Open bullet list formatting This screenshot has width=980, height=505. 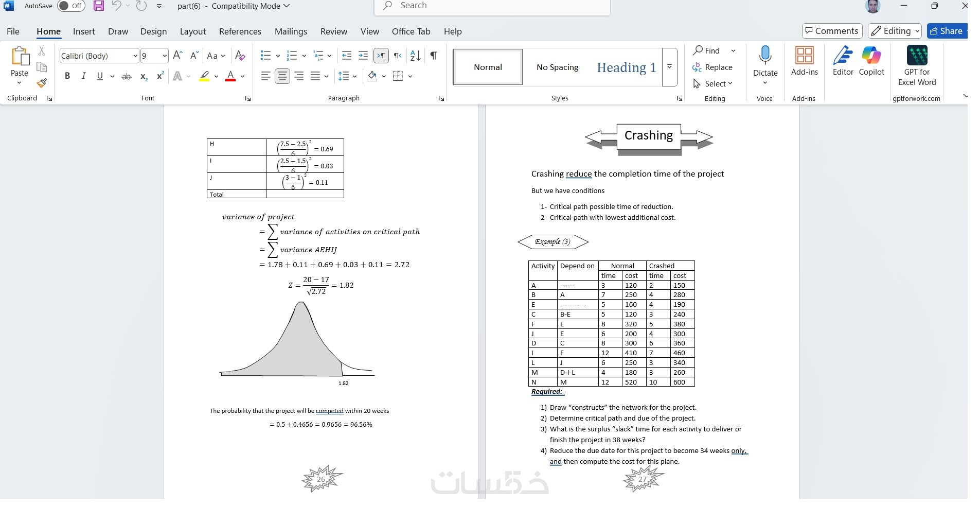click(x=265, y=56)
